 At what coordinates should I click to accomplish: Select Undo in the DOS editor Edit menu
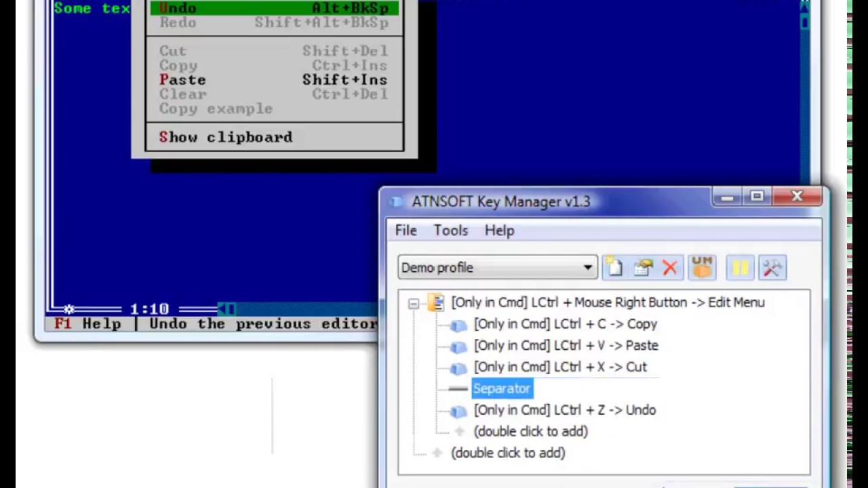275,8
